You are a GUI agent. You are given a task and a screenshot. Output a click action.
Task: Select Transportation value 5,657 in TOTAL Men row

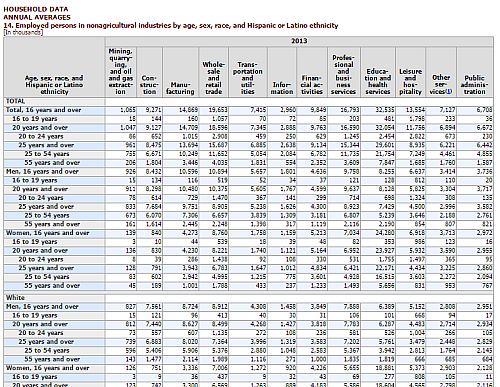258,171
